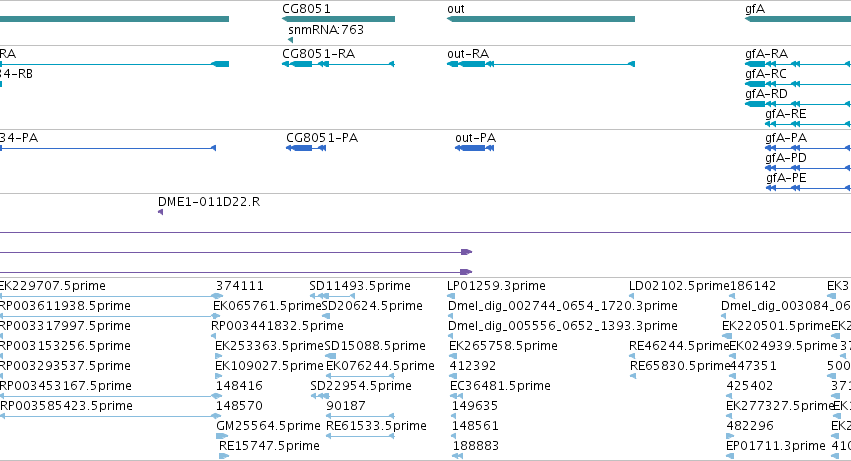Select the EK065761.5prime label
Image resolution: width=851 pixels, height=461 pixels.
268,306
